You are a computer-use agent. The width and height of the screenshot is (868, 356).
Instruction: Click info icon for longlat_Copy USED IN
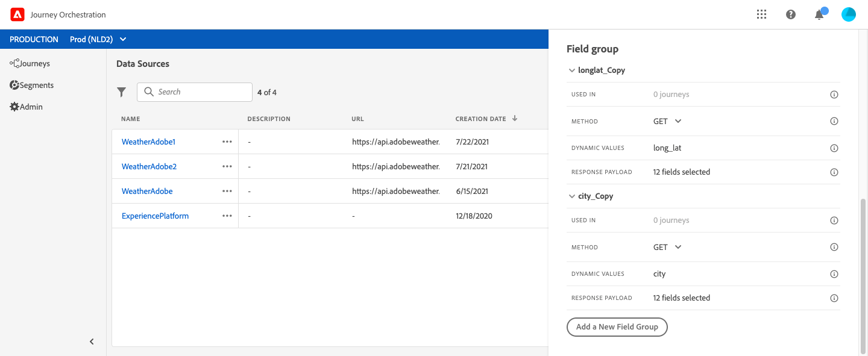(834, 95)
